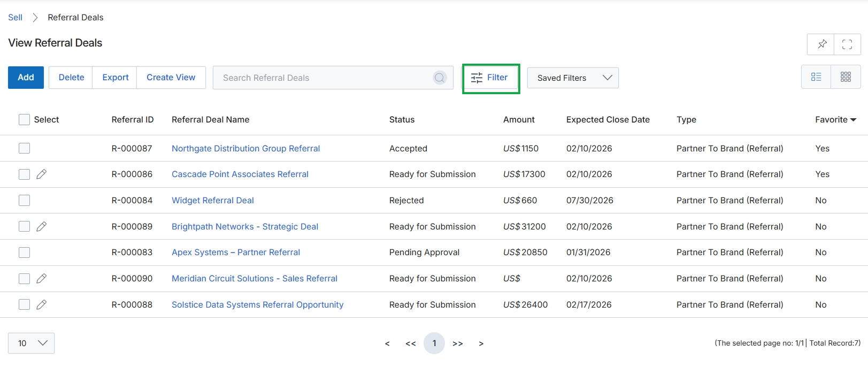Jump to last page double arrow

coord(458,343)
